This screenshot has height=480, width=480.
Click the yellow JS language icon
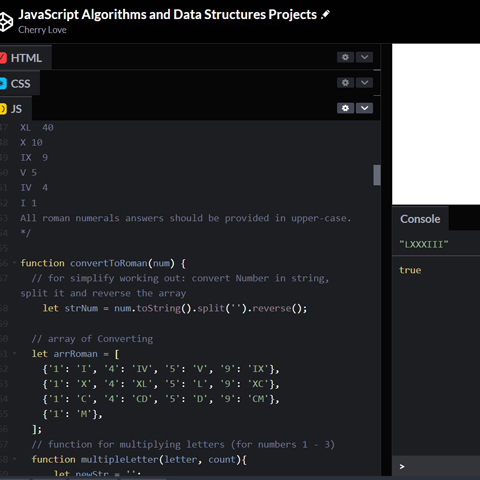coord(3,109)
